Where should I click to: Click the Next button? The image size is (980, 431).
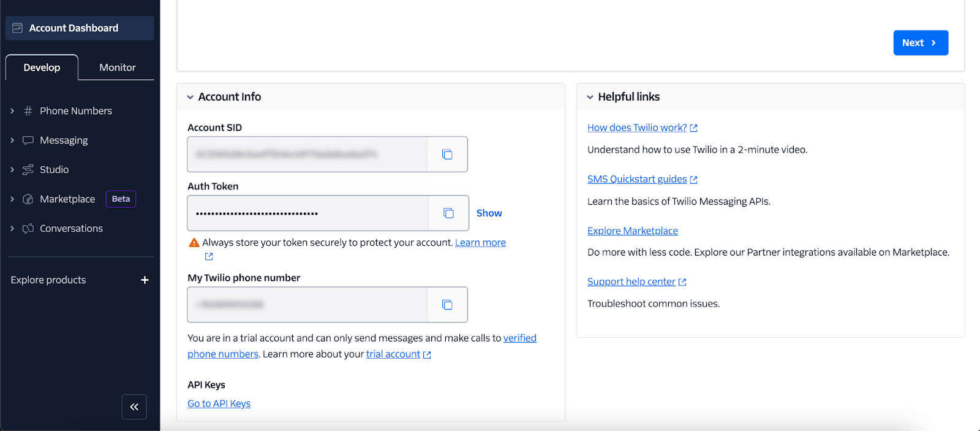point(921,43)
